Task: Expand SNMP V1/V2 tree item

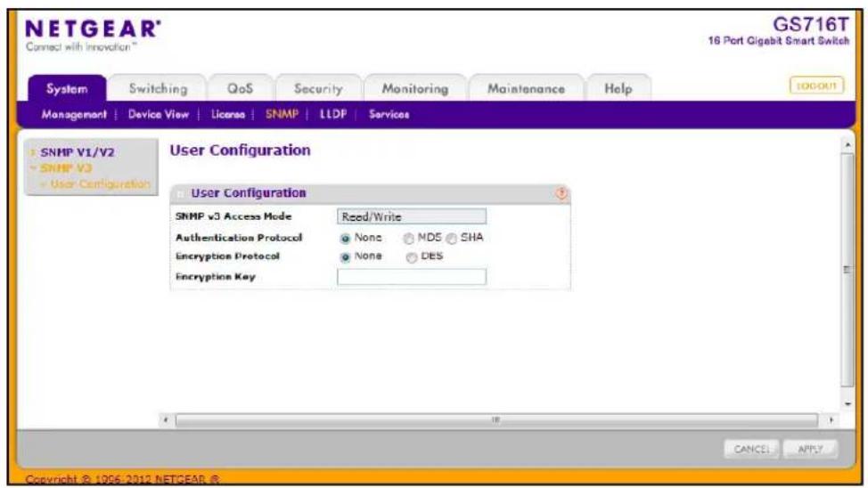Action: [77, 152]
